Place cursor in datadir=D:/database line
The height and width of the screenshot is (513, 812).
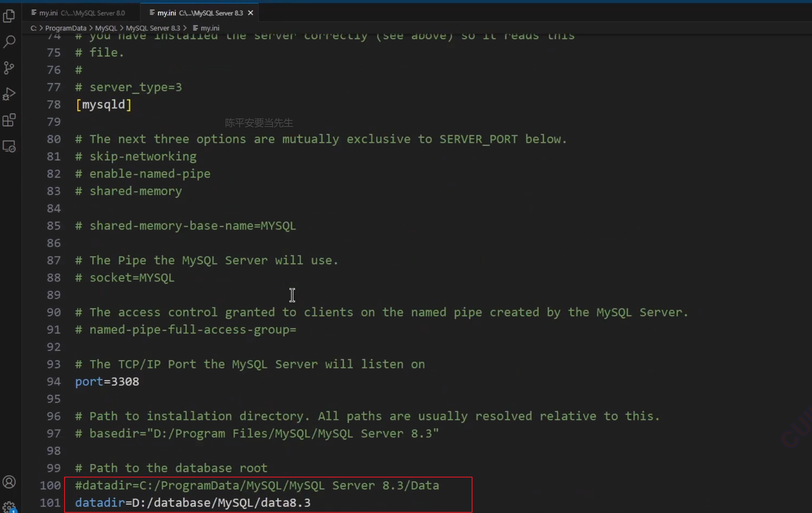click(x=193, y=503)
